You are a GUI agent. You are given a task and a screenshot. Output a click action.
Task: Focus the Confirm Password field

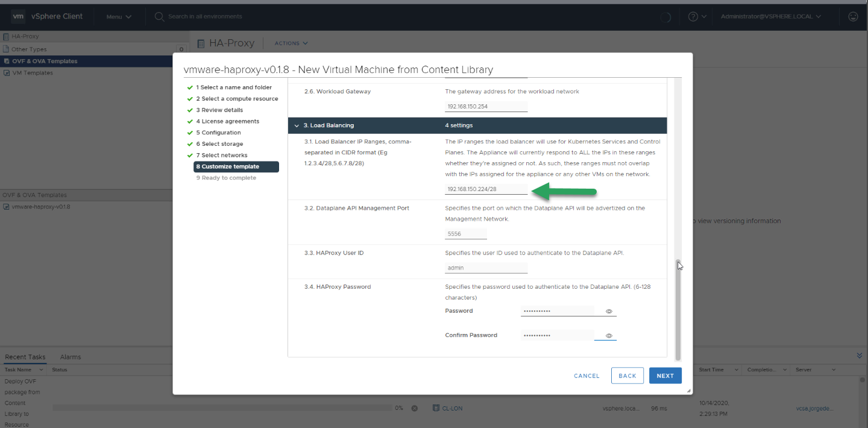[x=558, y=335]
